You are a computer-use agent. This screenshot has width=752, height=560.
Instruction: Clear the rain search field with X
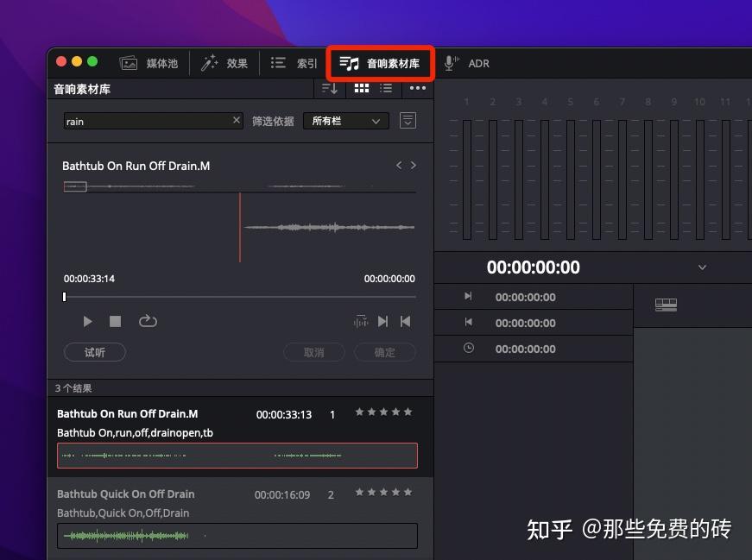click(x=236, y=120)
